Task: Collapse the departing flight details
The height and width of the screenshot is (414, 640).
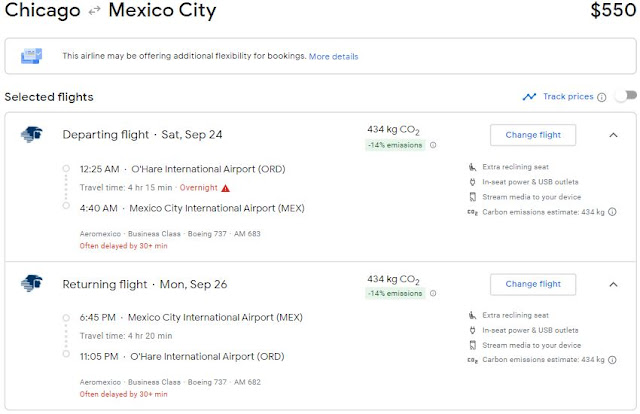Action: point(613,134)
